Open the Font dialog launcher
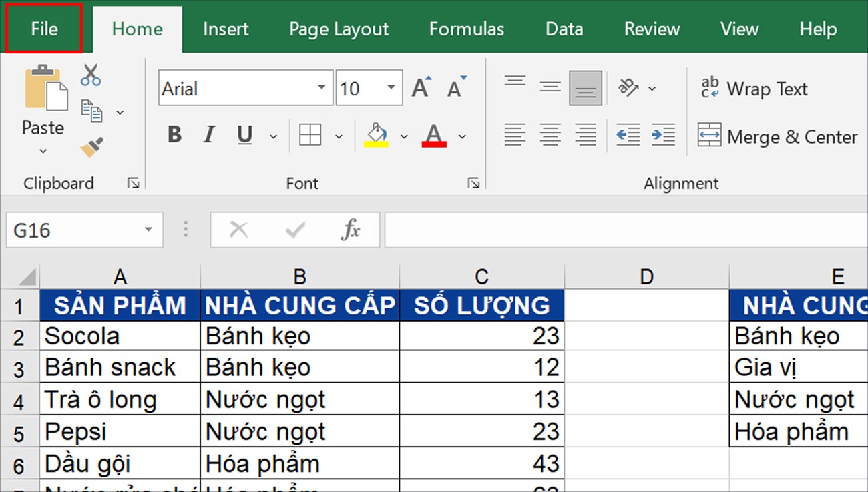The image size is (868, 492). tap(473, 183)
